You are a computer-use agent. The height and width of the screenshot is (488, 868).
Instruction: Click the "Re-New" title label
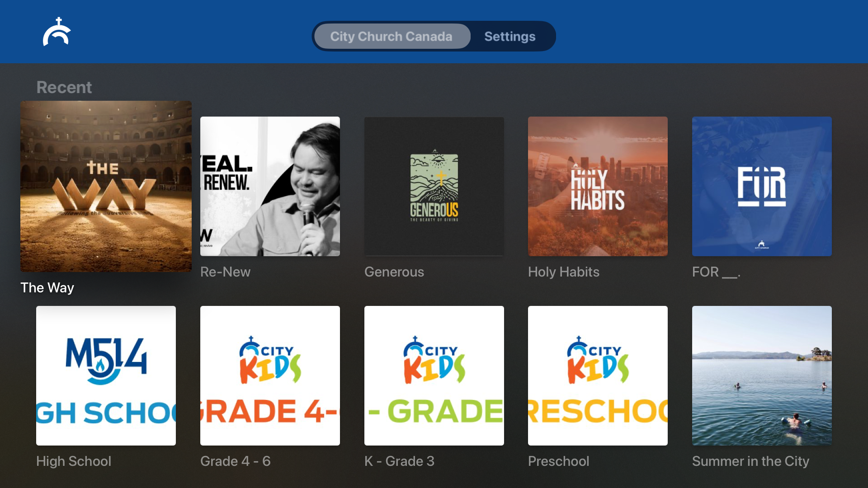[225, 272]
